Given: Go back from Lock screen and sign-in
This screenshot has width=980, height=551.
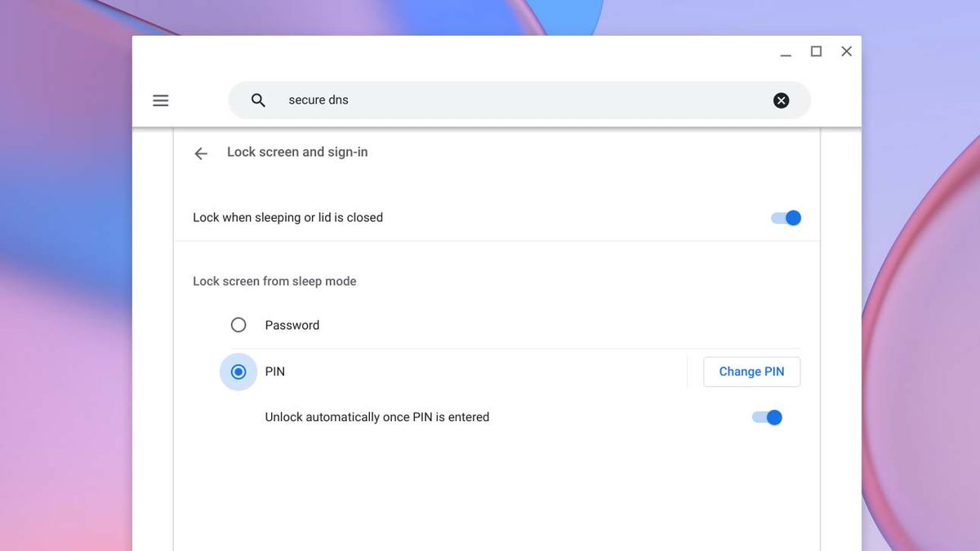Looking at the screenshot, I should point(200,153).
